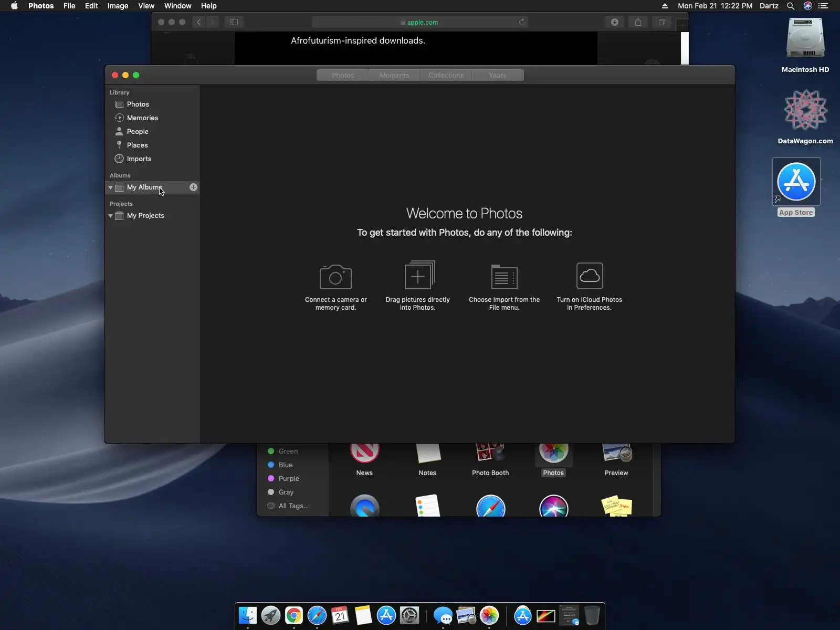This screenshot has width=840, height=630.
Task: Switch to the Photos view tab
Action: (x=343, y=75)
